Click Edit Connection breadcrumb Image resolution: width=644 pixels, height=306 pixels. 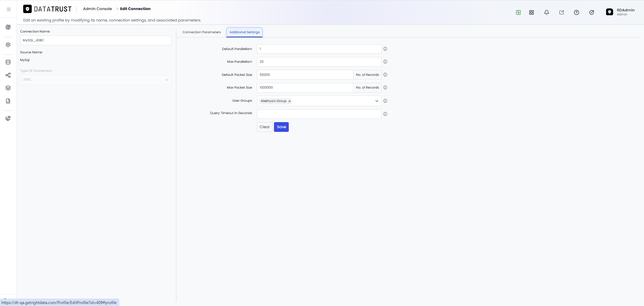tap(135, 9)
